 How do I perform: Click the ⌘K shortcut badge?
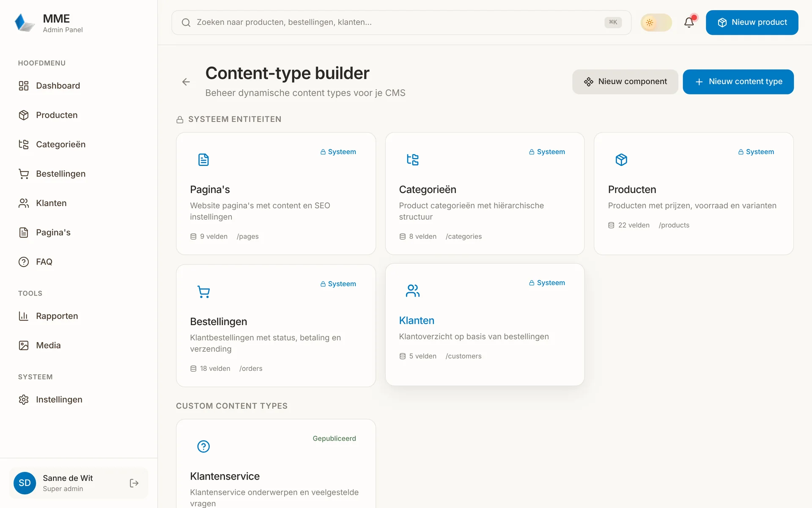[613, 22]
